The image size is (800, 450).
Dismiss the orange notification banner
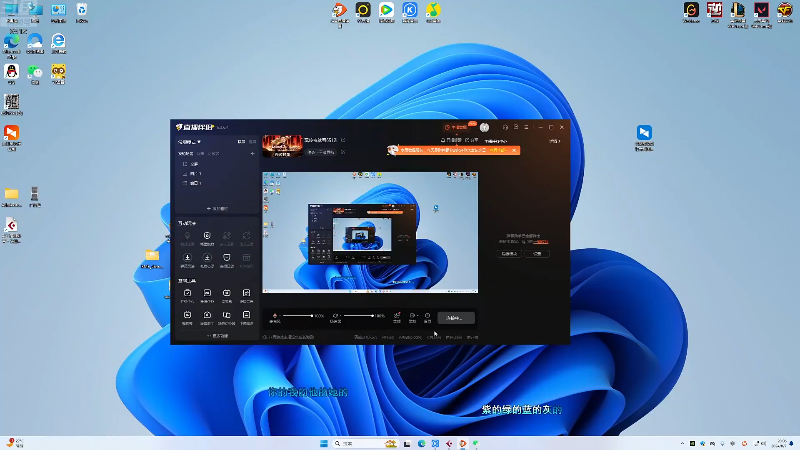[x=514, y=150]
